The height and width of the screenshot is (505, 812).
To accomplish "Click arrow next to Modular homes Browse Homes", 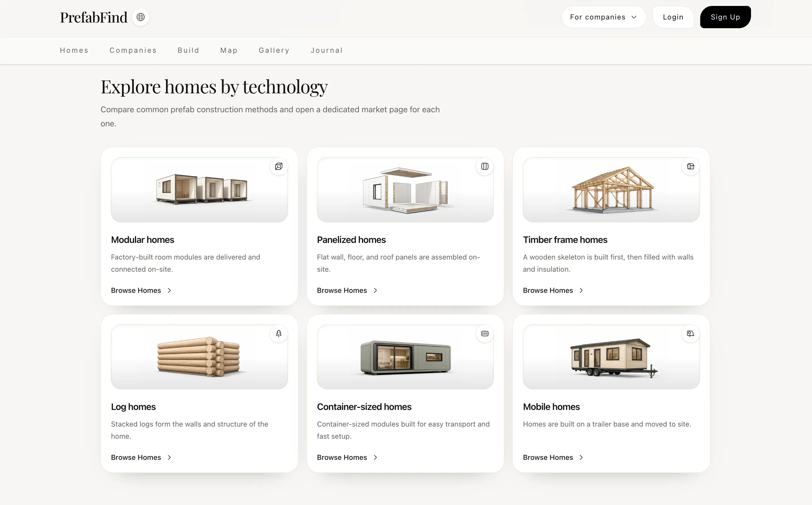I will [169, 291].
